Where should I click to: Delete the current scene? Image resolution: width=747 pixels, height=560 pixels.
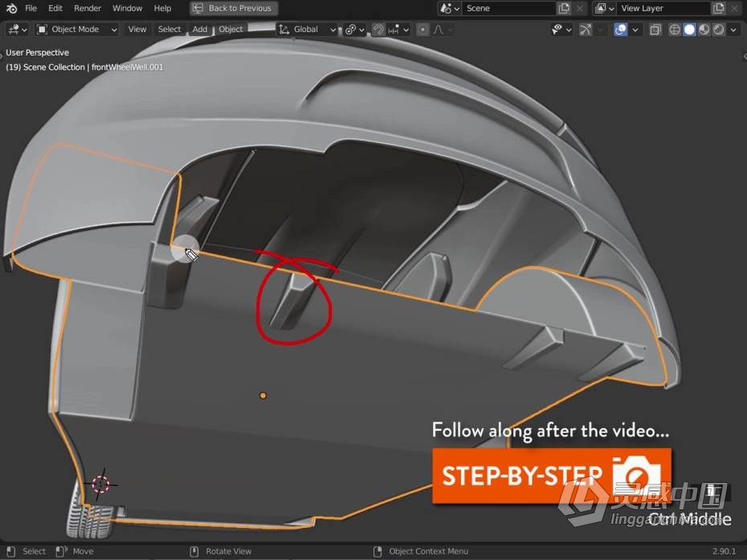coord(580,8)
